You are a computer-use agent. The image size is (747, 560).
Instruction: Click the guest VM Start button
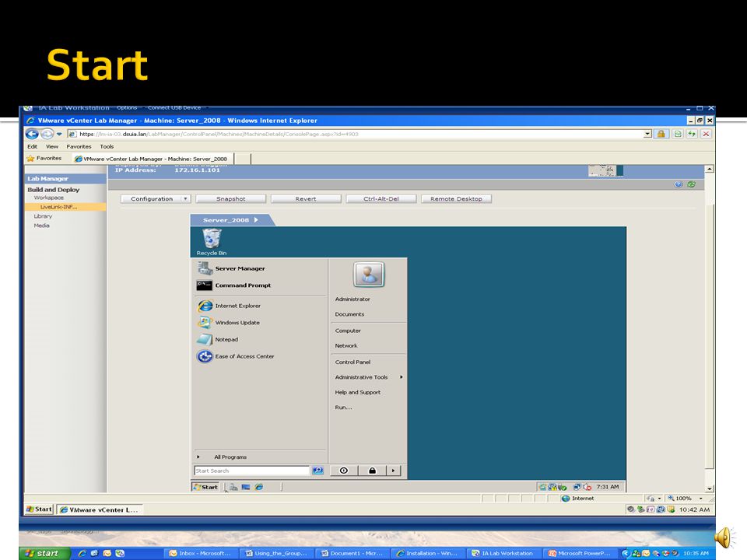tap(205, 487)
